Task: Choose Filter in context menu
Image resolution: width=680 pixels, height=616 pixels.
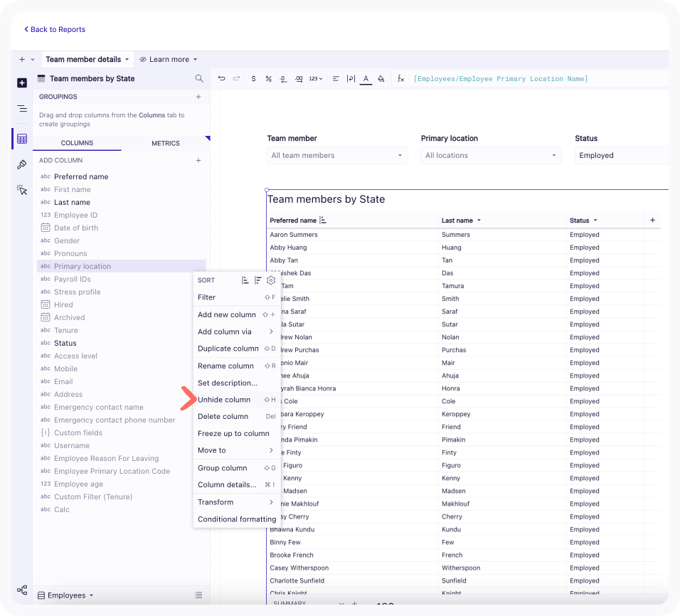Action: click(x=236, y=297)
